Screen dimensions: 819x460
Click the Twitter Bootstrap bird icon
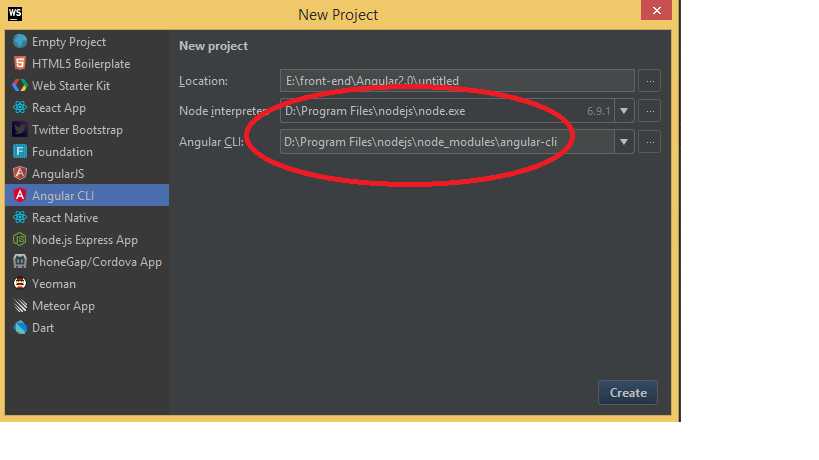pyautogui.click(x=20, y=129)
